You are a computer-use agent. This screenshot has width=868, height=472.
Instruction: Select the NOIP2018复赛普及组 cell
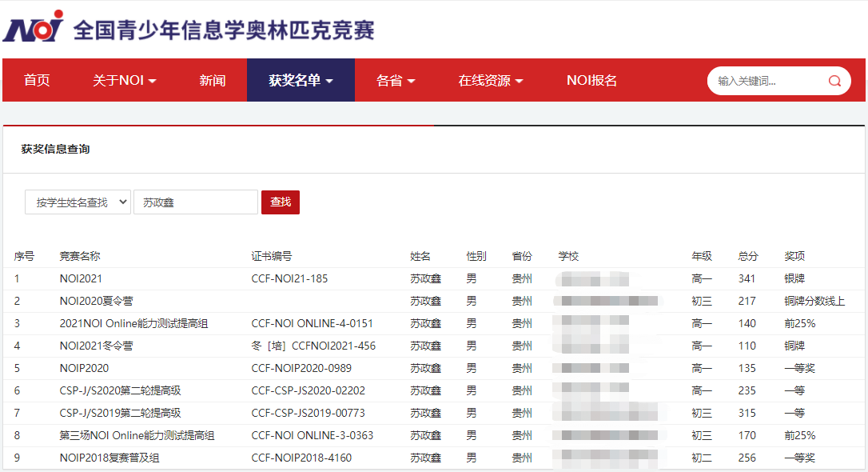pos(109,458)
